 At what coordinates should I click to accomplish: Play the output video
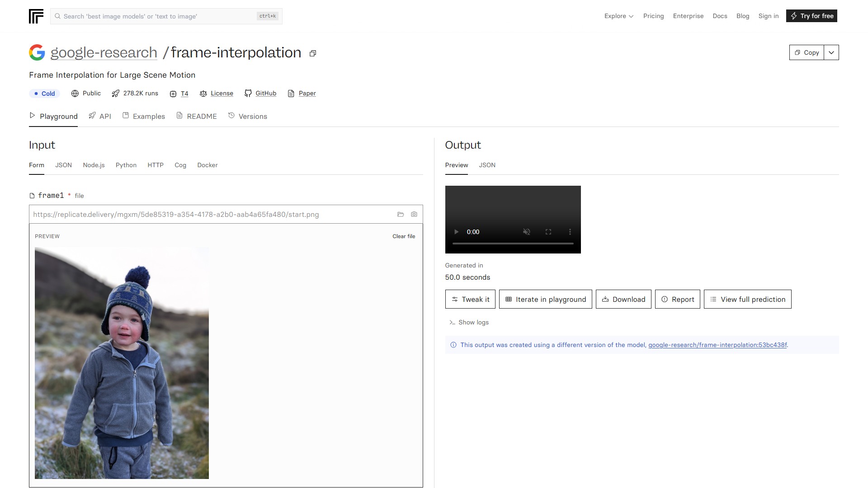456,232
